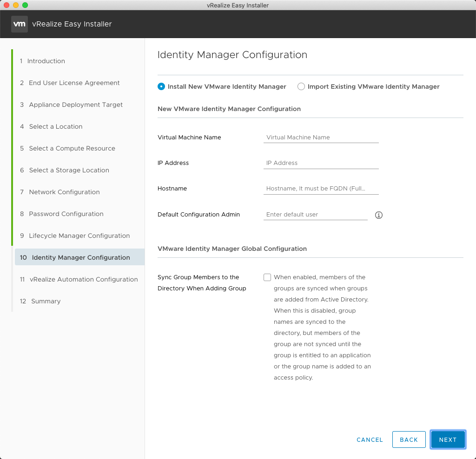Jump to Select a Location step

(x=51, y=126)
